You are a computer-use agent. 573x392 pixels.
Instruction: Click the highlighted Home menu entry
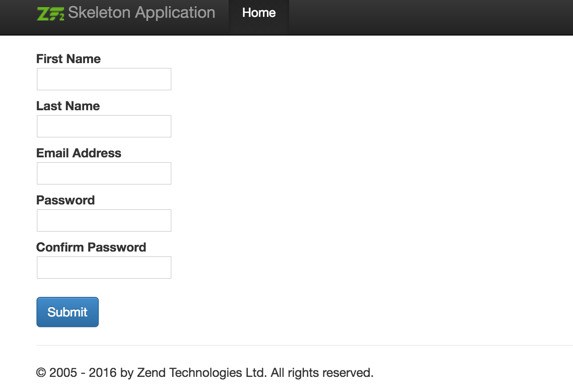258,13
